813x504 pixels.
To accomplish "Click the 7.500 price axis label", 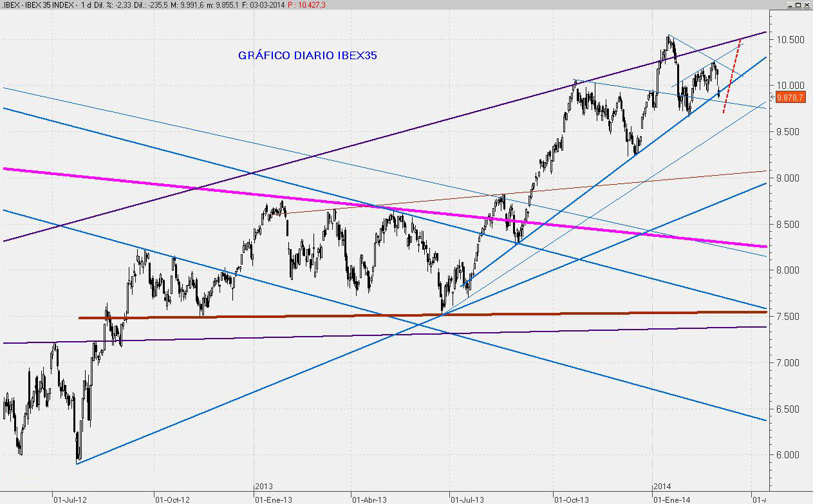I will 790,317.
